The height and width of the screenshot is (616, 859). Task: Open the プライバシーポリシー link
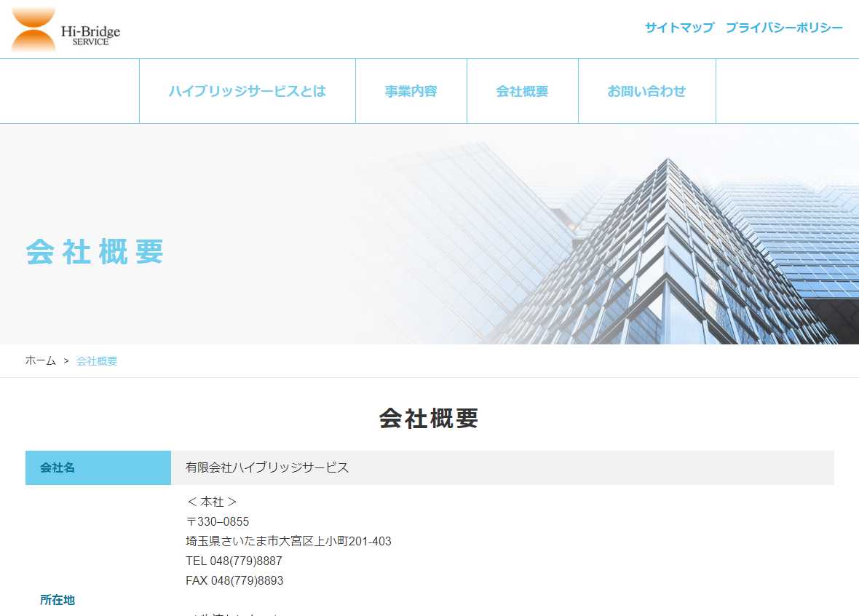[x=784, y=28]
